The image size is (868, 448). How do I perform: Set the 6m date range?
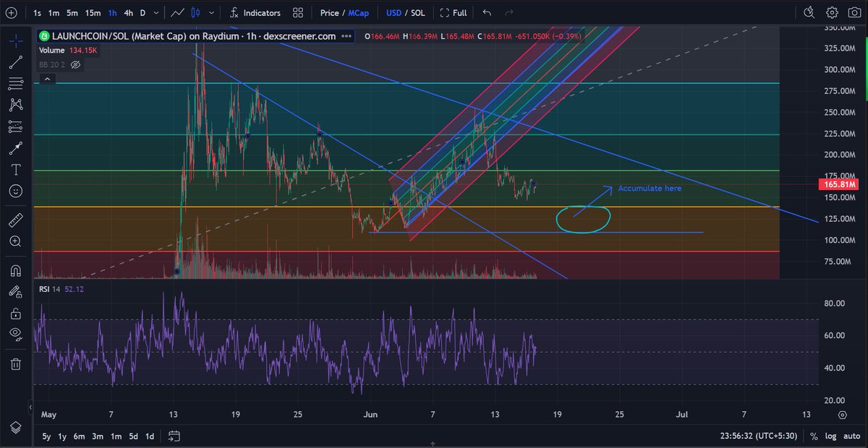80,436
